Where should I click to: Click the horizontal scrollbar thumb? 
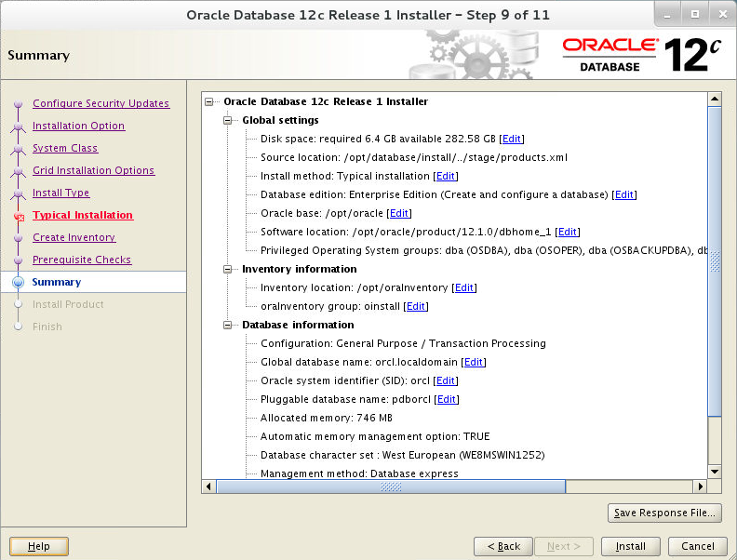(391, 487)
